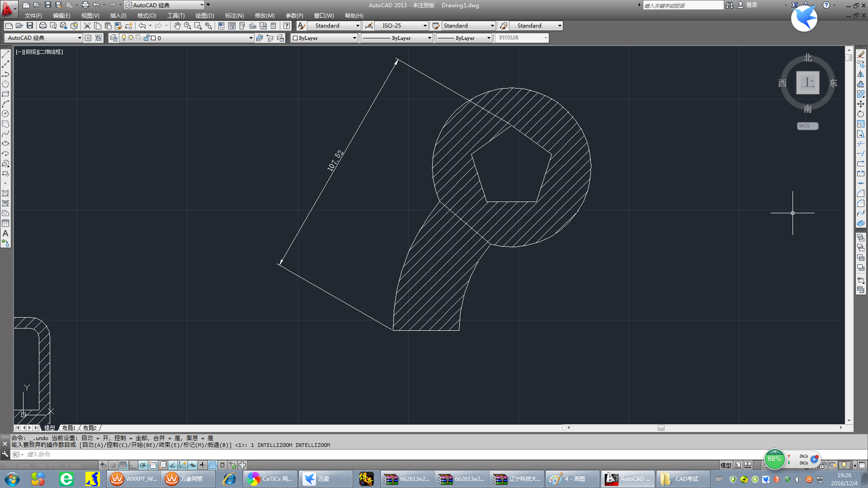Click the Cut scissors icon

[87, 26]
